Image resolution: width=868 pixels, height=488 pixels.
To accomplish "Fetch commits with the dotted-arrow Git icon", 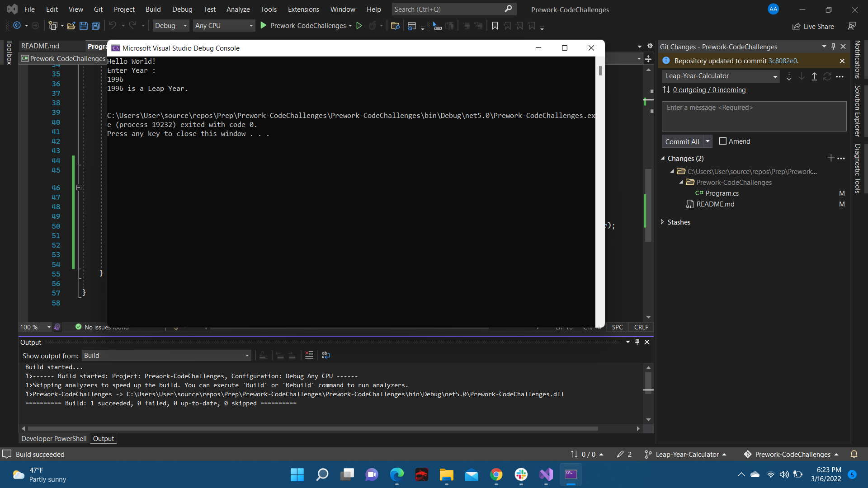I will pos(789,76).
